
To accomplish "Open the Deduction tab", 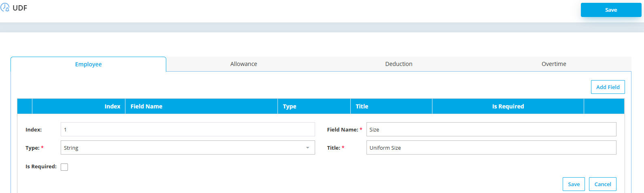I will [x=399, y=64].
